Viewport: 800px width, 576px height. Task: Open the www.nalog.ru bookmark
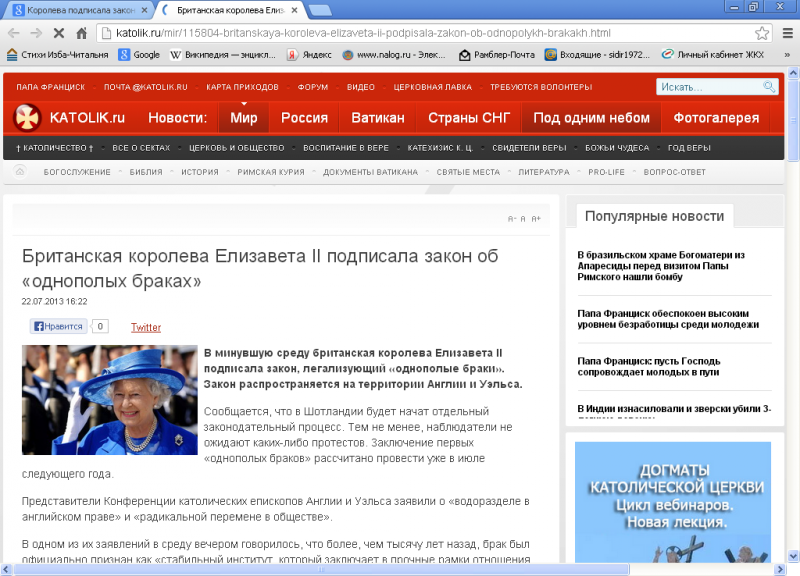(x=394, y=55)
